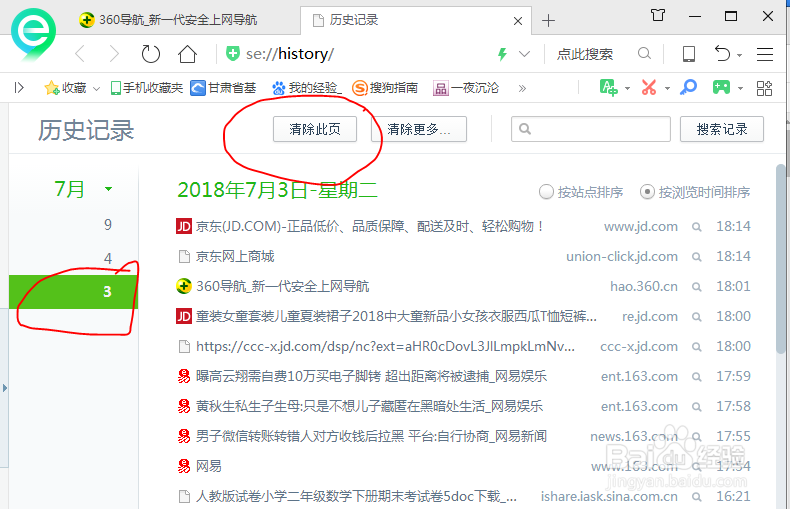Open the mobile phone view icon
The width and height of the screenshot is (790, 509).
689,53
